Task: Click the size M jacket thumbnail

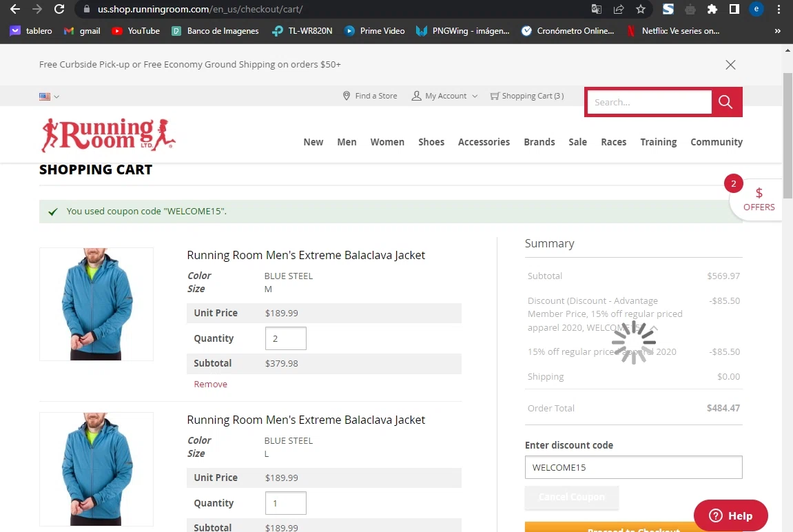Action: click(x=96, y=304)
